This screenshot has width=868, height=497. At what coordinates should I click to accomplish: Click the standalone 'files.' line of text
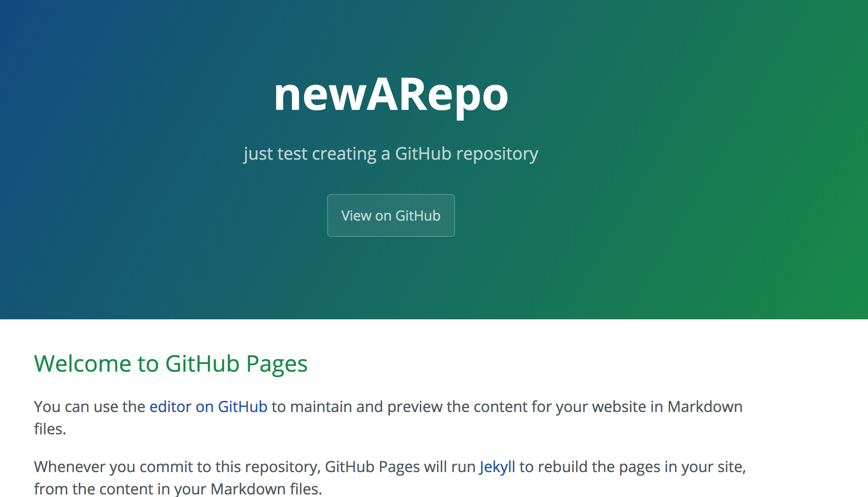coord(50,429)
